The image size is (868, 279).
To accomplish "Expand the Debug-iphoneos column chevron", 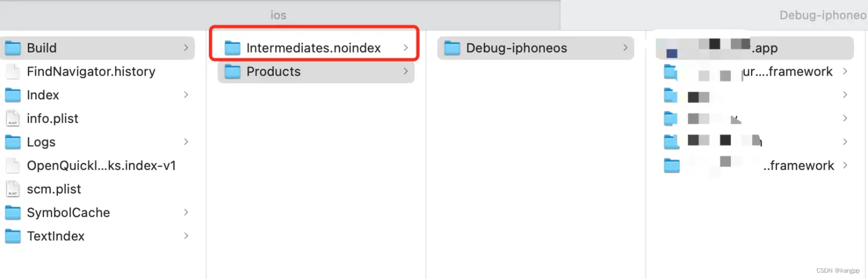I will tap(626, 48).
